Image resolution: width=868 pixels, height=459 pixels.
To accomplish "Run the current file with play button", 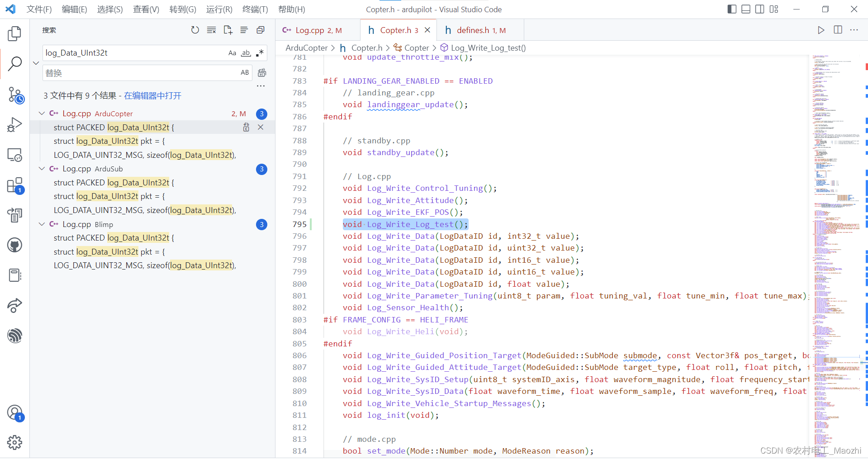I will coord(821,30).
